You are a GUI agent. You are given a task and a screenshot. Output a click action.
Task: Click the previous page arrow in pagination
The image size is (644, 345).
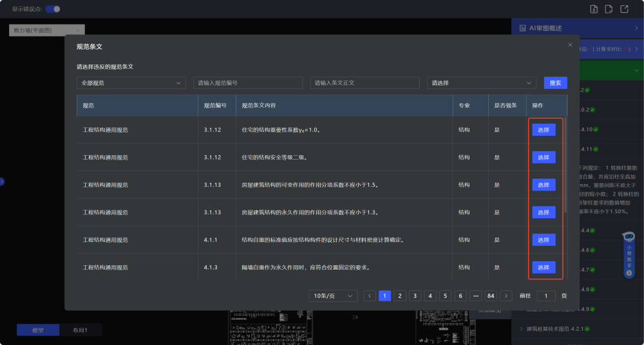coord(370,295)
